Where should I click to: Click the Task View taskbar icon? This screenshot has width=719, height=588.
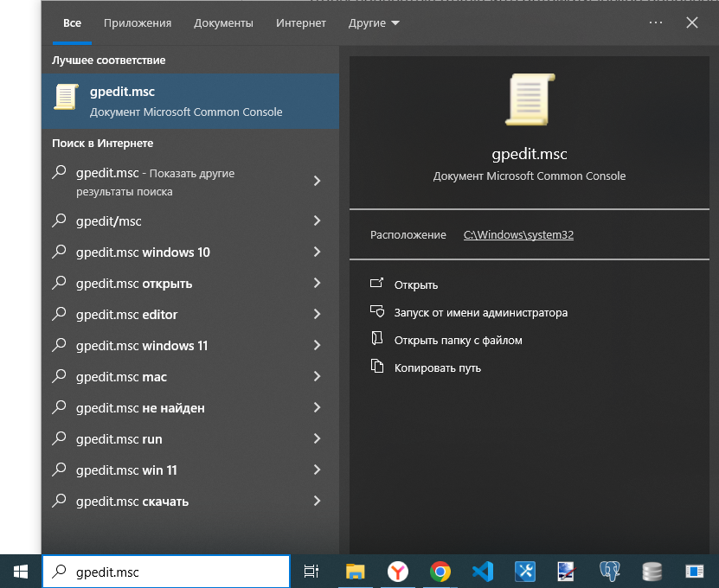tap(311, 572)
